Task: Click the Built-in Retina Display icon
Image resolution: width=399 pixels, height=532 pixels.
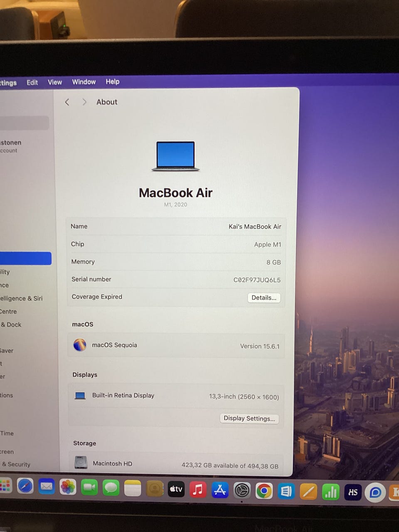Action: (80, 395)
